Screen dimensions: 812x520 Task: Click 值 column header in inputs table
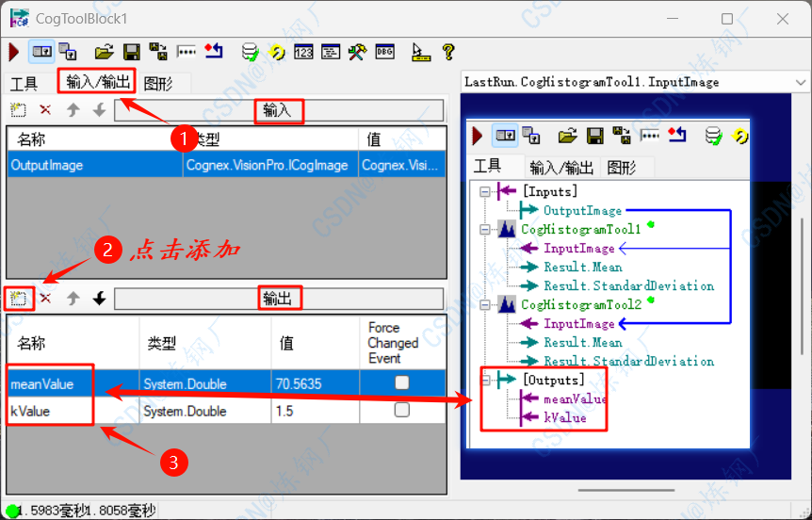click(402, 138)
